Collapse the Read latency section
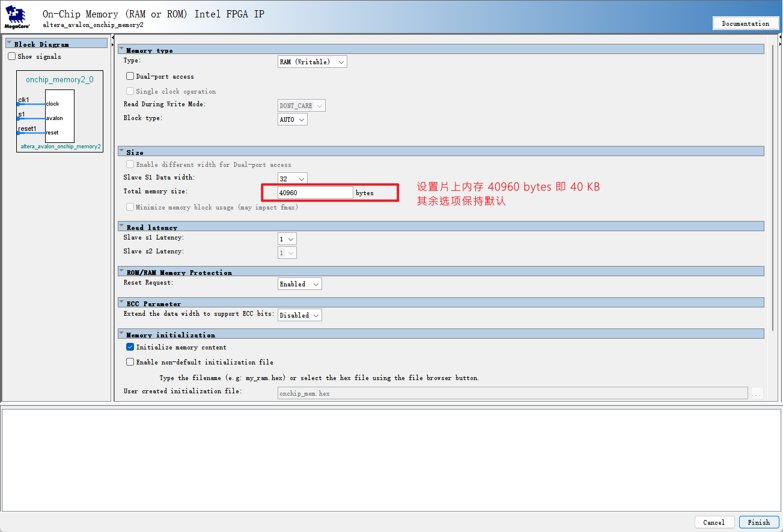Screen dimensions: 783x532 121,226
